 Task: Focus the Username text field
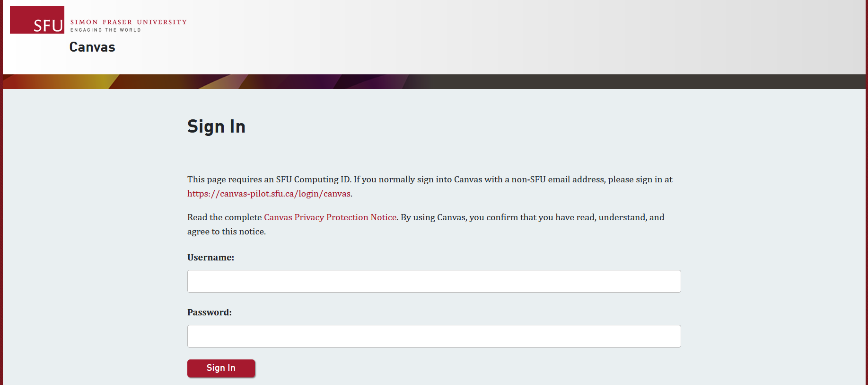pyautogui.click(x=434, y=281)
